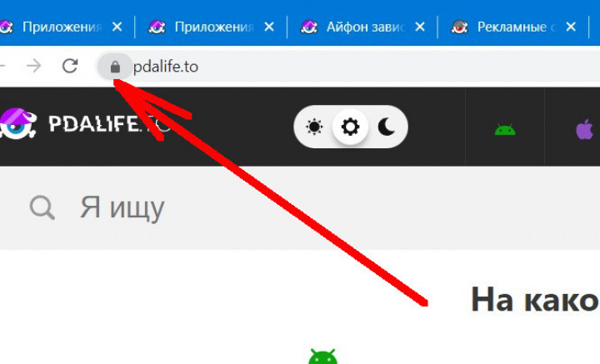The height and width of the screenshot is (364, 600).
Task: Open the green Android section icon in header
Action: coord(505,130)
